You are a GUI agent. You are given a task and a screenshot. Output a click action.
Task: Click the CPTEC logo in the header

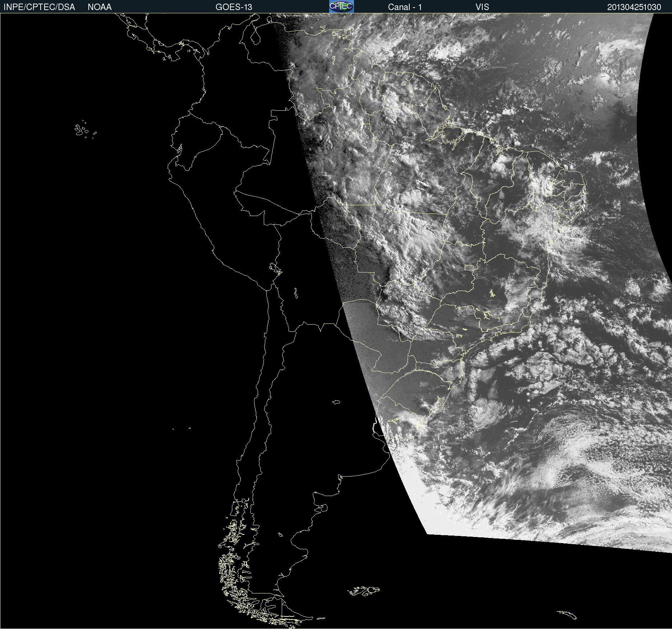point(341,6)
